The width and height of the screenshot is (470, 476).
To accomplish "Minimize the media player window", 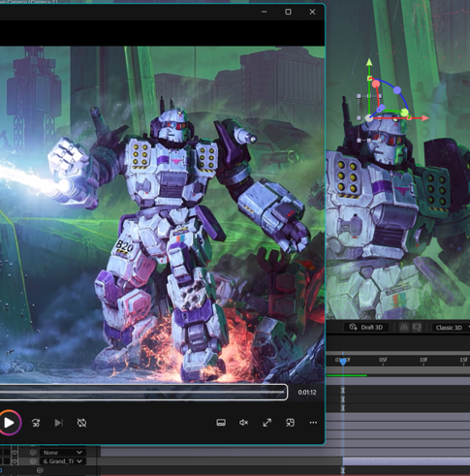I will 265,12.
